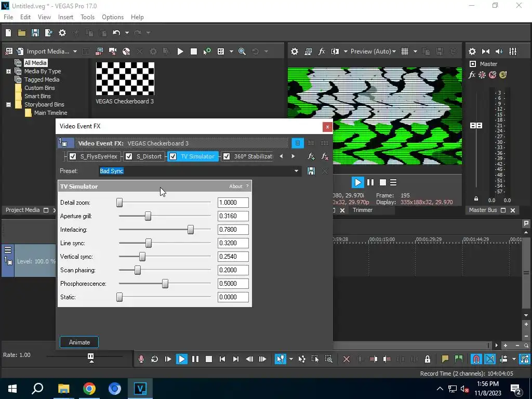Open Google Chrome from taskbar
The width and height of the screenshot is (532, 399).
pyautogui.click(x=89, y=389)
